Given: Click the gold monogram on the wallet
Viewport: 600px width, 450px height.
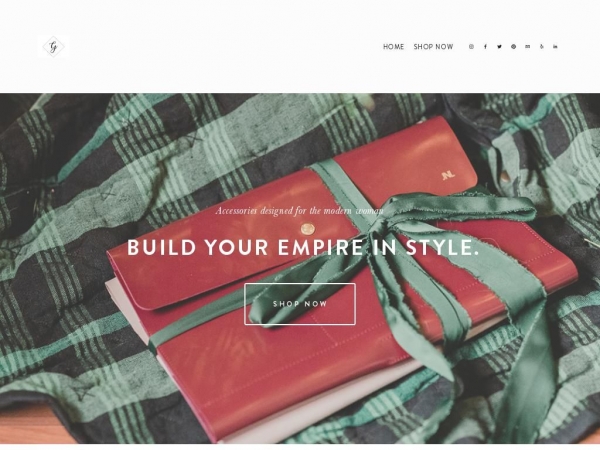Looking at the screenshot, I should coord(448,176).
